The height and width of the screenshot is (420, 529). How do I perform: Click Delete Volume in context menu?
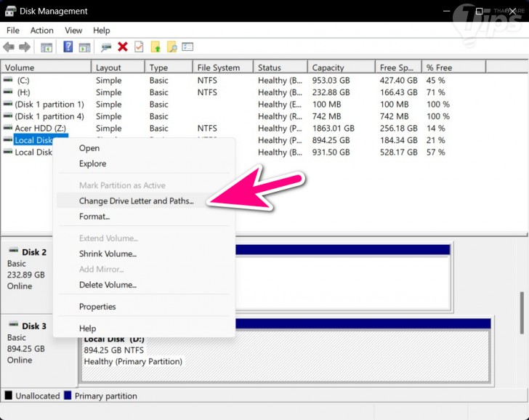[x=108, y=285]
